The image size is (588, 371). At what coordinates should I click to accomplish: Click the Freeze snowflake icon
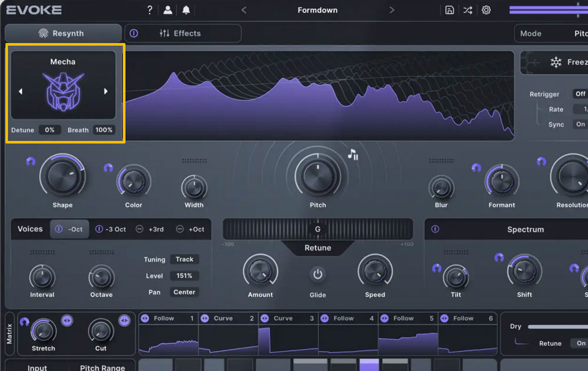[555, 62]
